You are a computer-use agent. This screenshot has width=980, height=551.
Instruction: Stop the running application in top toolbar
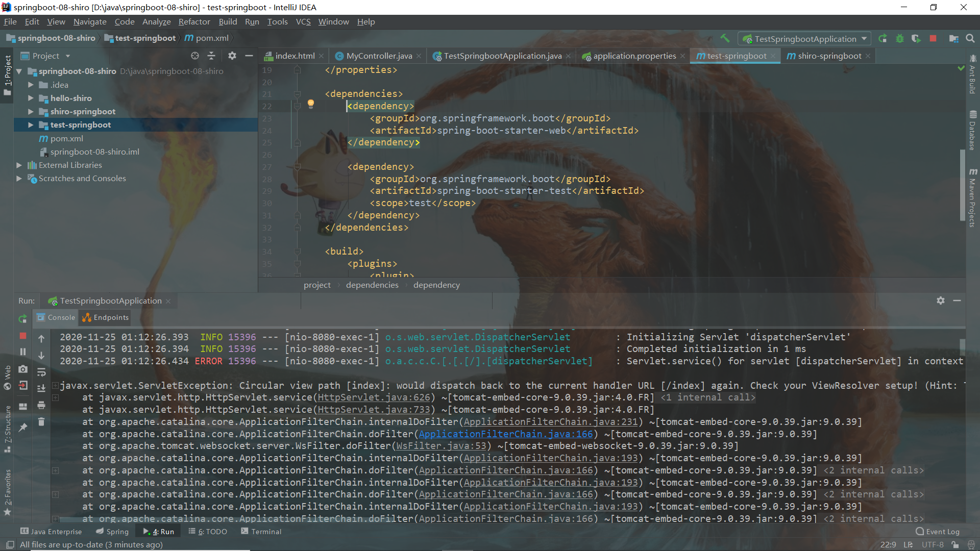pos(933,38)
